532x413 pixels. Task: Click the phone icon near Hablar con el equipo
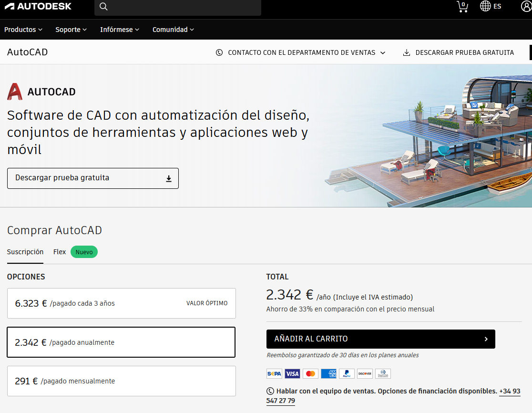click(270, 391)
